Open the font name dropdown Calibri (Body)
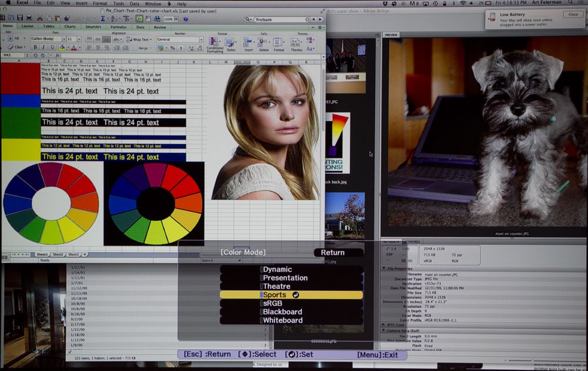 [46, 39]
